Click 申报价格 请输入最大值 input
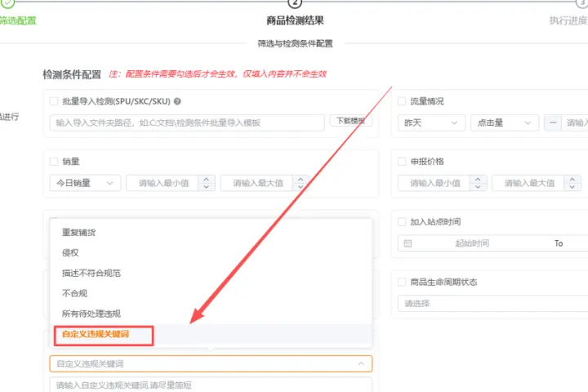The height and width of the screenshot is (392, 588). pyautogui.click(x=528, y=183)
